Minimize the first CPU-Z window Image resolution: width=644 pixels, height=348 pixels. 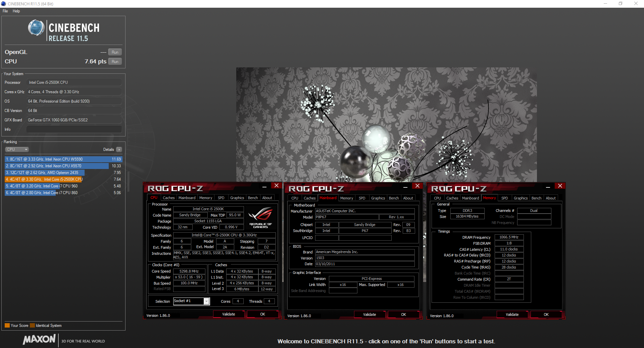[264, 186]
